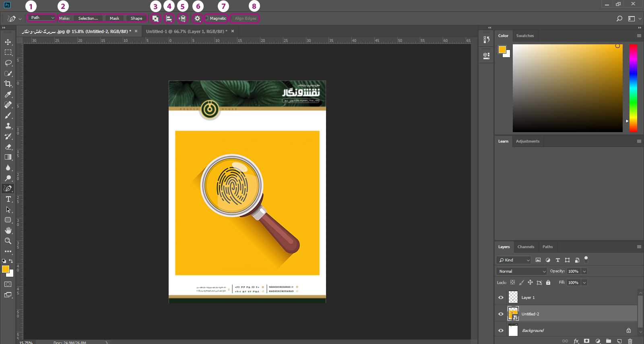644x344 pixels.
Task: Open the Color panel menu
Action: pyautogui.click(x=639, y=36)
